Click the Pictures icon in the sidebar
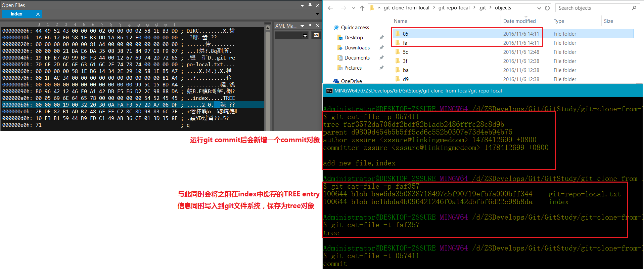The height and width of the screenshot is (269, 644). (x=340, y=68)
